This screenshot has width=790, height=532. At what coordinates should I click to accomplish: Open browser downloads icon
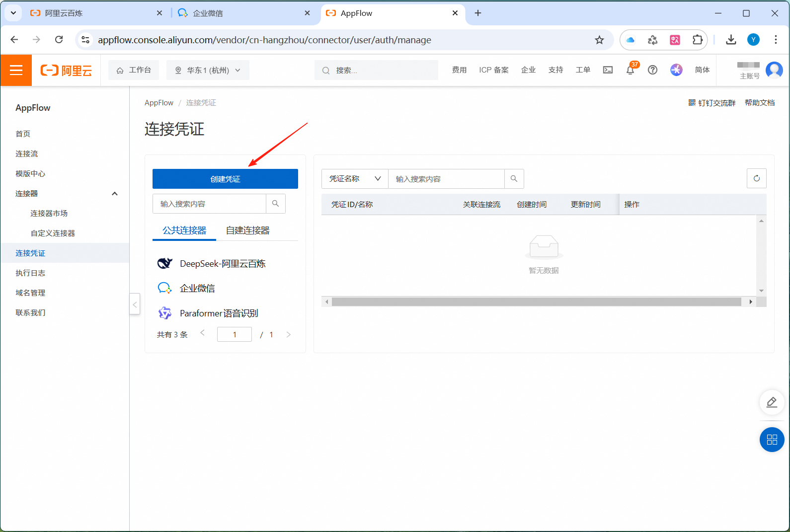click(731, 40)
